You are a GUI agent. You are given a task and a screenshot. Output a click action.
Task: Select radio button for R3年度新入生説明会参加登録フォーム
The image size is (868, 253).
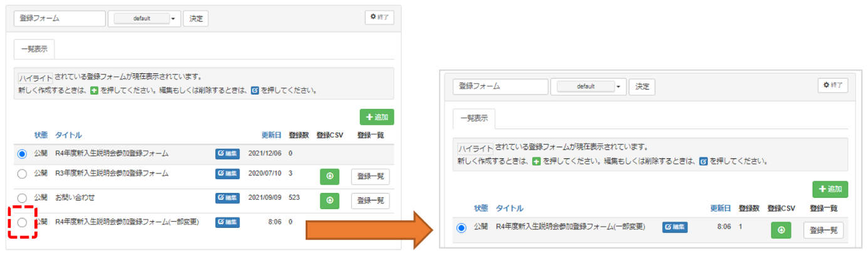pos(23,174)
